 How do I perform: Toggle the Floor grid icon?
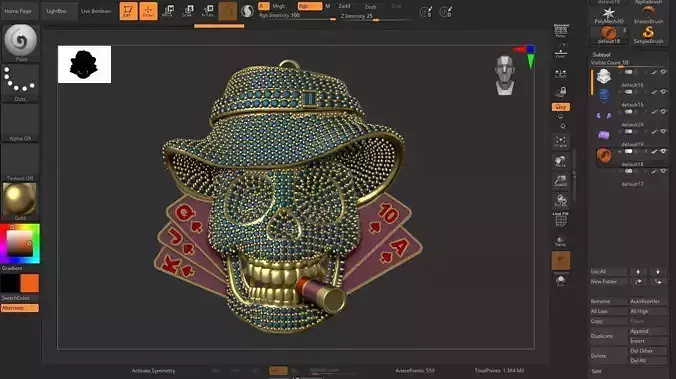point(560,51)
